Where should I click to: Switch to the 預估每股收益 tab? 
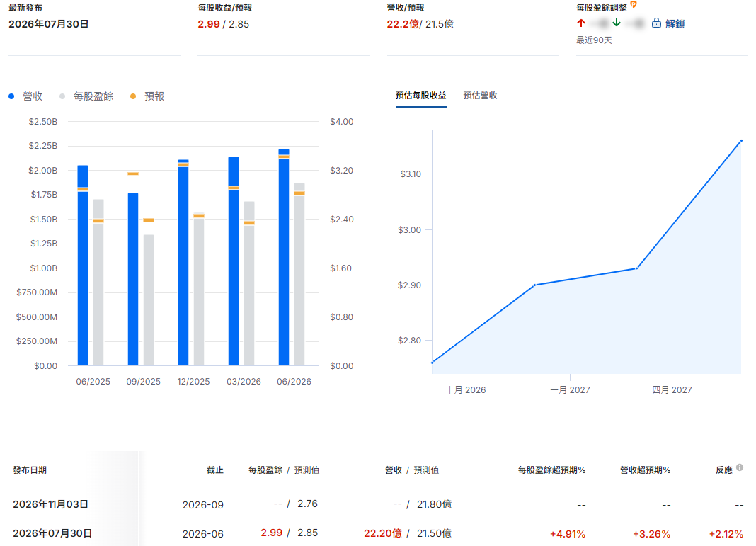pyautogui.click(x=421, y=96)
